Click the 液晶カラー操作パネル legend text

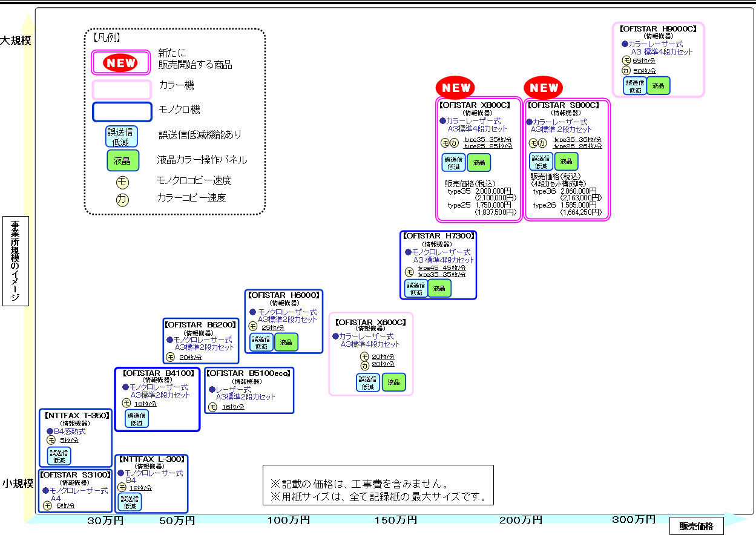click(202, 160)
